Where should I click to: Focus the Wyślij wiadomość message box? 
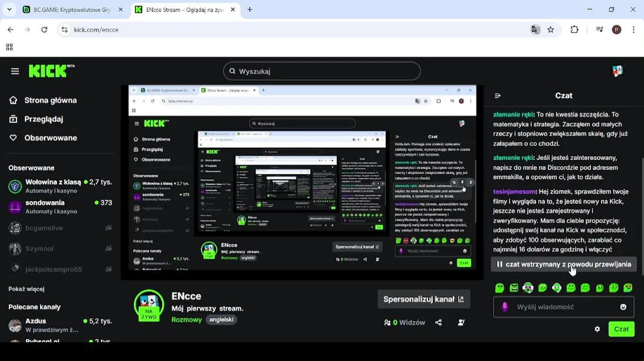(563, 307)
